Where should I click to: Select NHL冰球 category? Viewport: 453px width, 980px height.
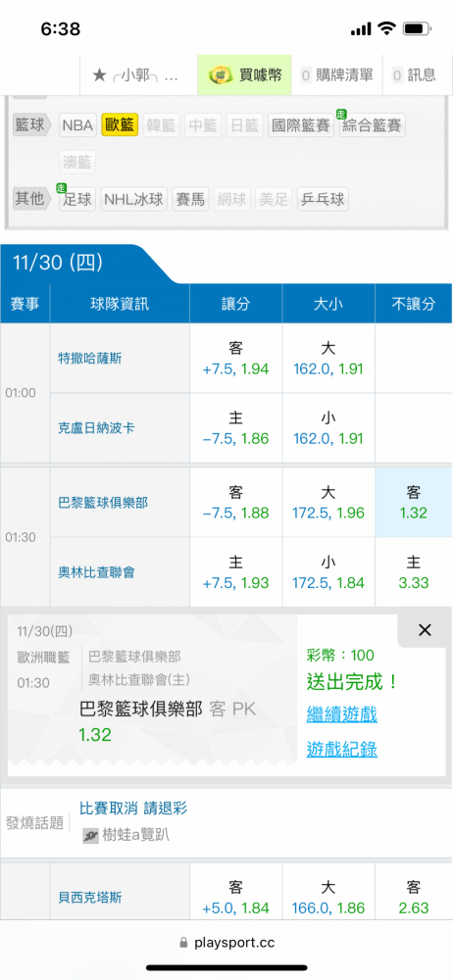click(x=134, y=199)
